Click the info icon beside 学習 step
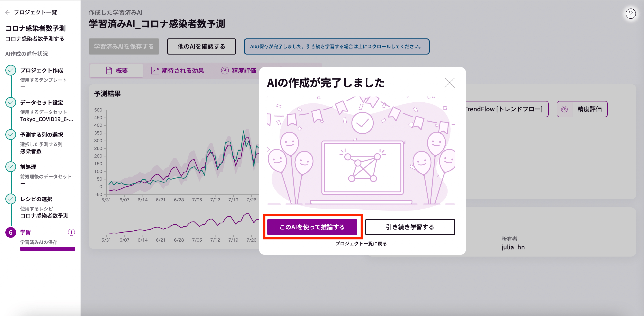 (x=71, y=232)
